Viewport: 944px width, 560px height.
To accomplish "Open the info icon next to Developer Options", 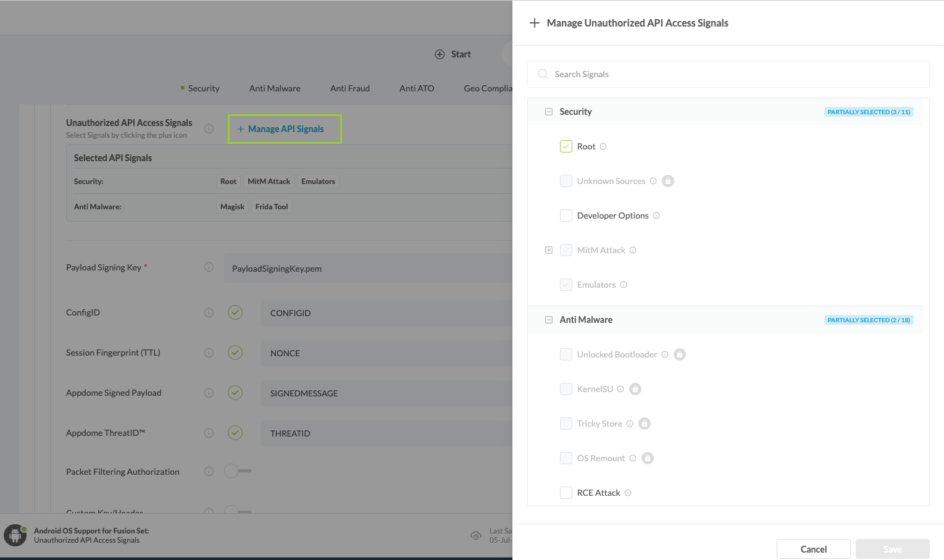I will (656, 215).
